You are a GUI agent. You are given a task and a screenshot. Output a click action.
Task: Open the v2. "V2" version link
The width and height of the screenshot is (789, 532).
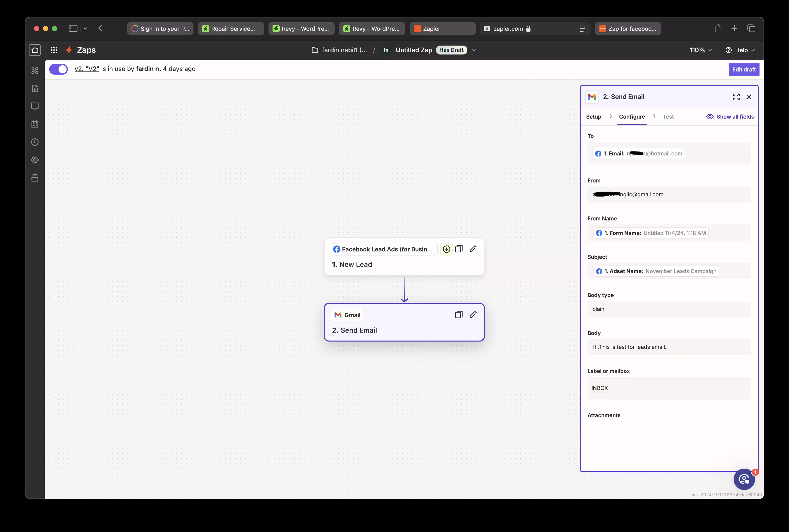(87, 69)
